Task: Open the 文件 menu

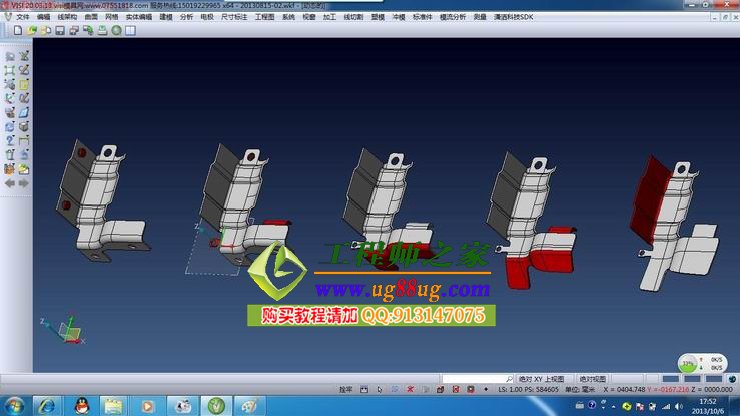Action: (23, 17)
